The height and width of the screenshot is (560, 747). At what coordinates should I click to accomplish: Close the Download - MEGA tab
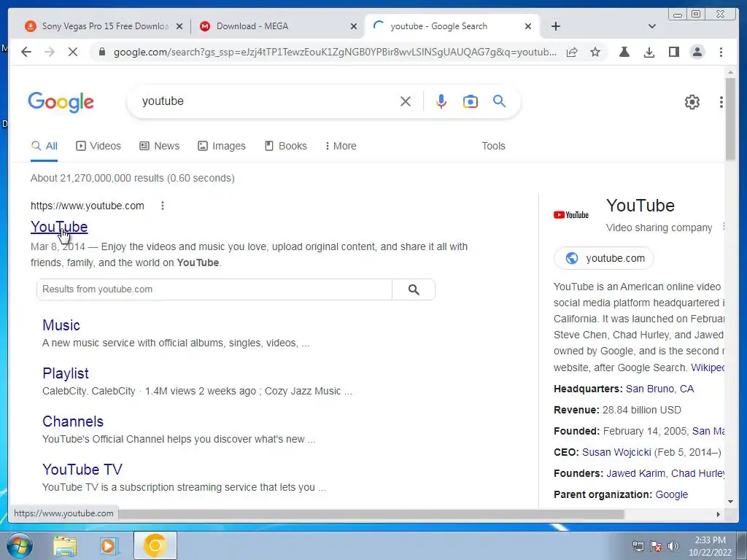(354, 27)
